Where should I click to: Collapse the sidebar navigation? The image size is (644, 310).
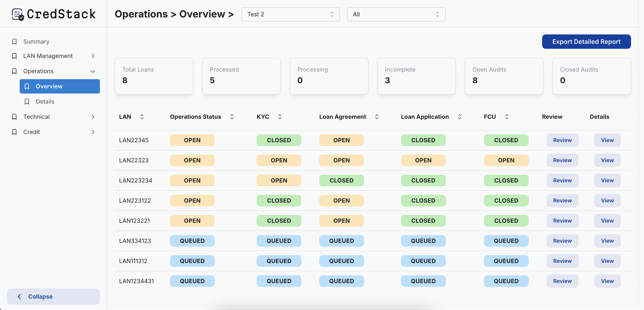pyautogui.click(x=53, y=296)
